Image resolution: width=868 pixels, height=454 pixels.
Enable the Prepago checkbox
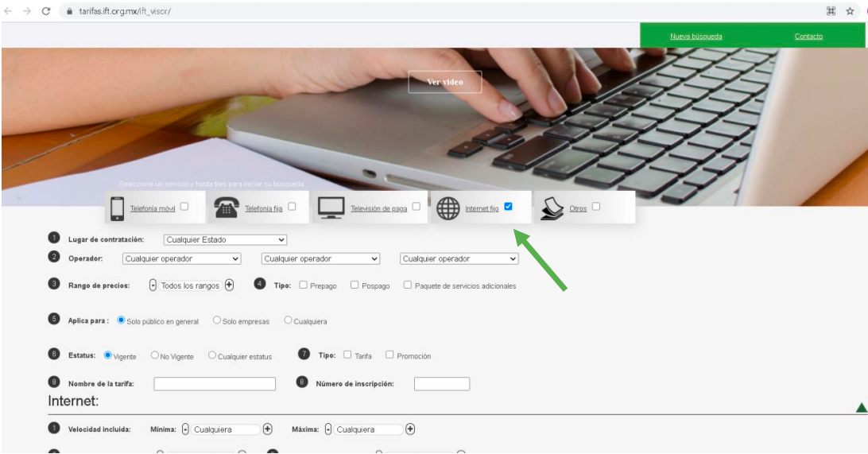[x=304, y=286]
